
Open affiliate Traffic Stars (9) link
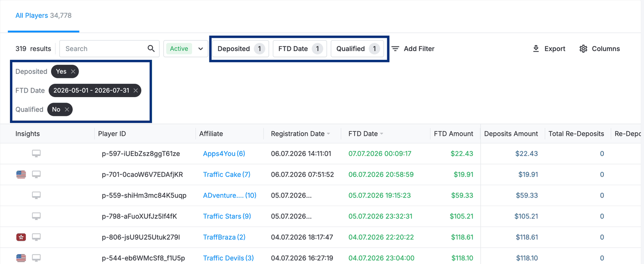[227, 216]
